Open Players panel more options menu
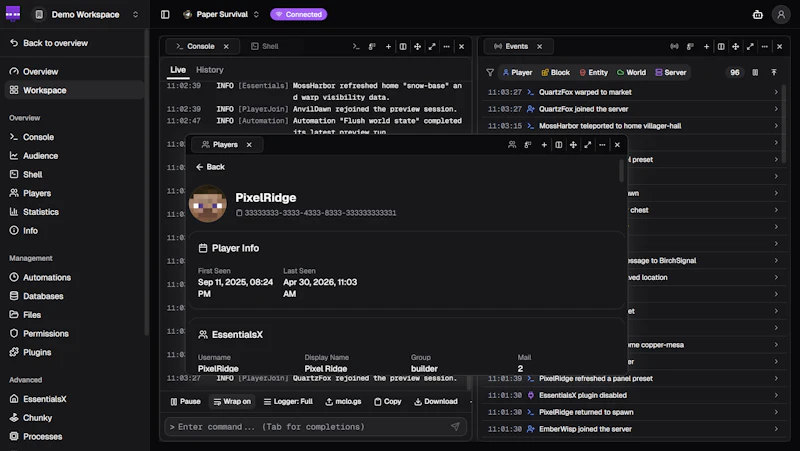Image resolution: width=800 pixels, height=451 pixels. 602,145
